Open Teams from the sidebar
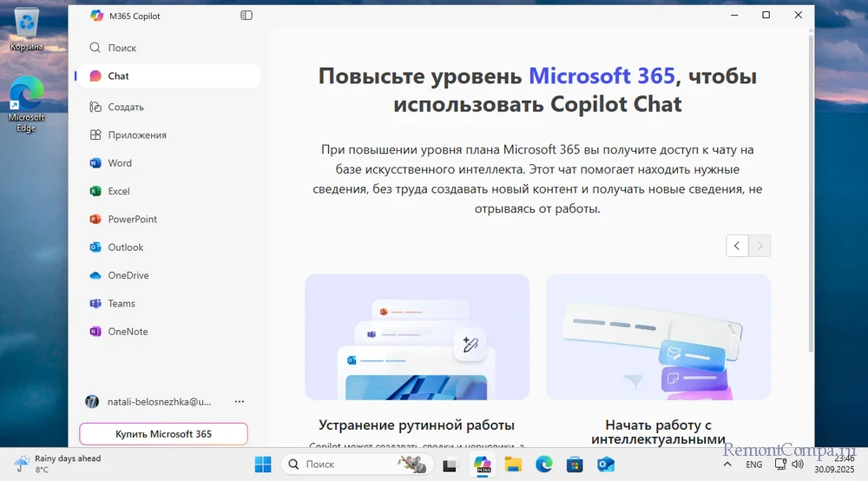 tap(121, 304)
